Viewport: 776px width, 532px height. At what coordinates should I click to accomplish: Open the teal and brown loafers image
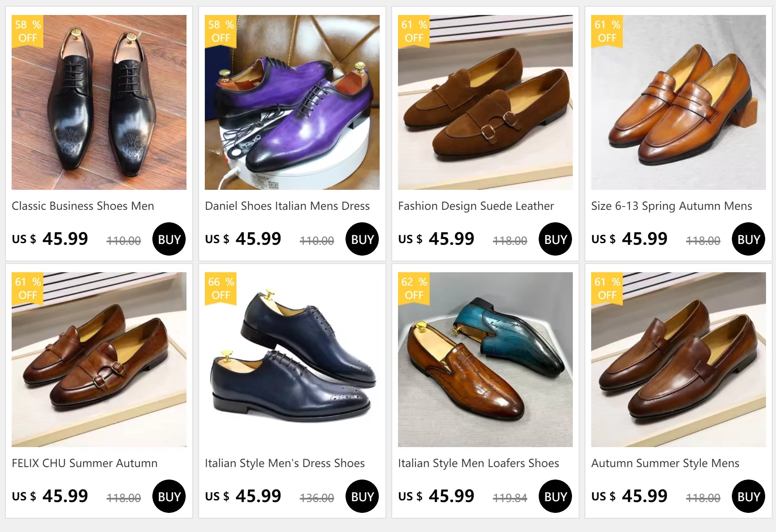[485, 360]
